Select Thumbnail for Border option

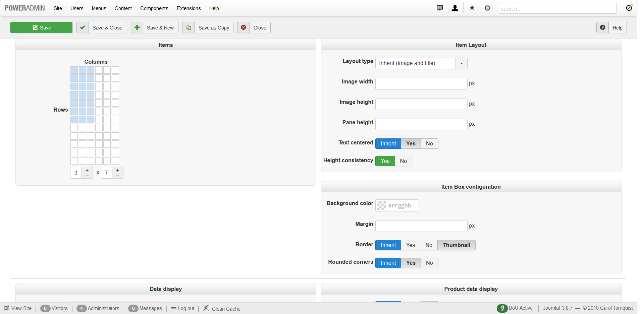coord(456,245)
